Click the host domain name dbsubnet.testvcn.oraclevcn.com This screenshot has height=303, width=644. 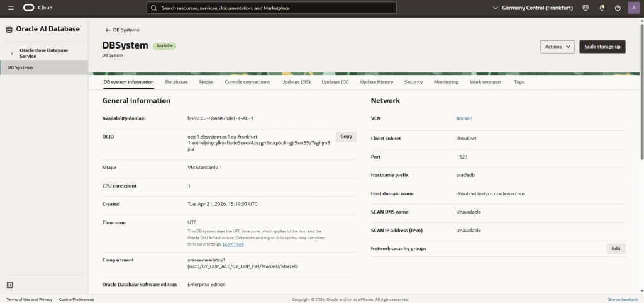tap(490, 193)
